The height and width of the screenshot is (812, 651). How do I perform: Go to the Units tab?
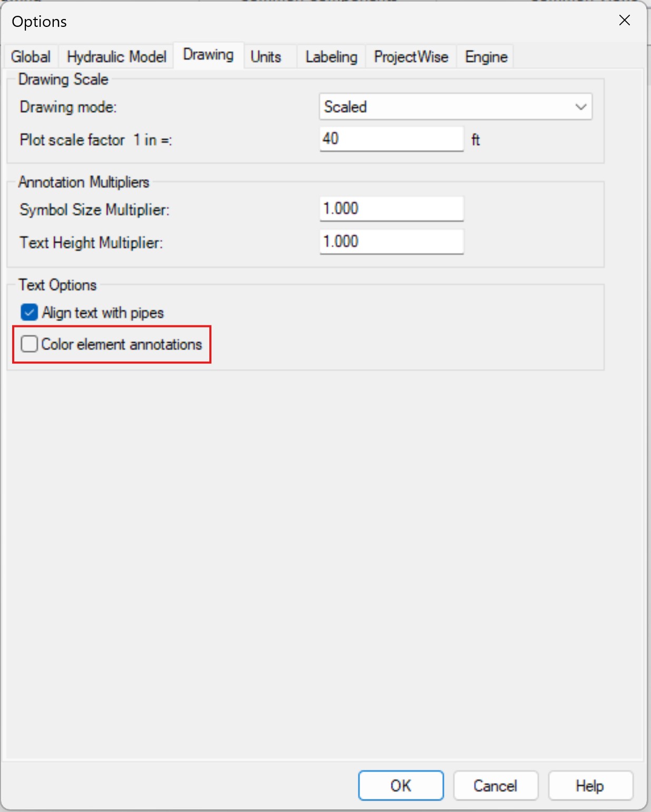(x=266, y=57)
